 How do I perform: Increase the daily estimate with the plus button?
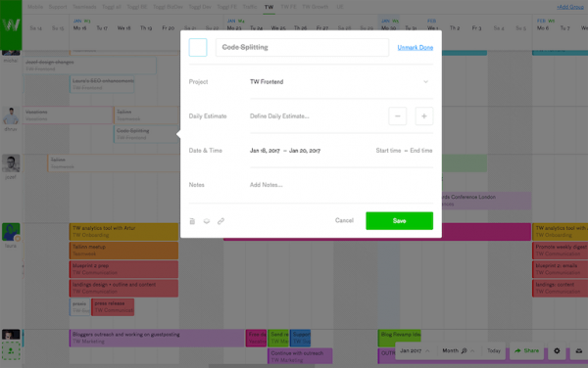[x=424, y=116]
